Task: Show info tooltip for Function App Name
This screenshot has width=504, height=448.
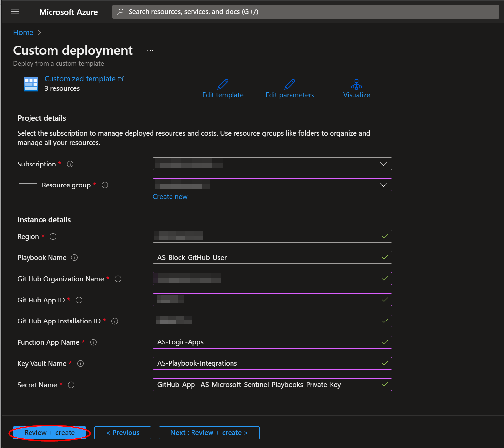Action: coord(93,342)
